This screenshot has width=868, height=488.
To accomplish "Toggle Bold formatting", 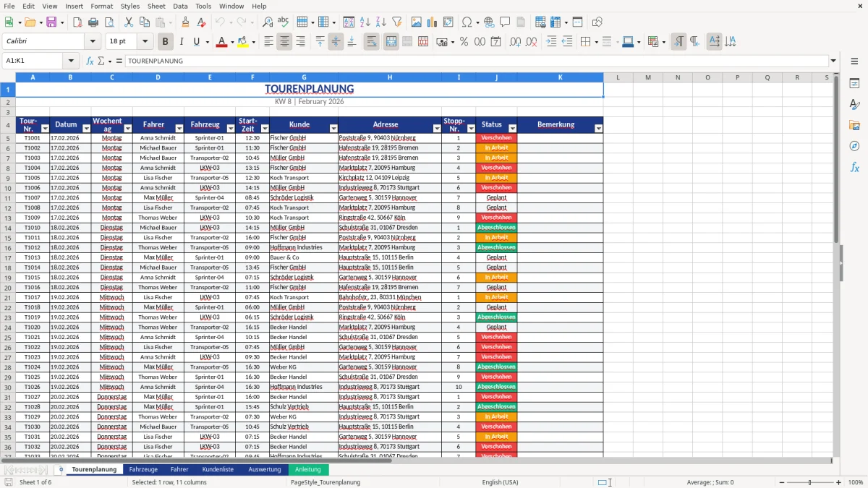I will coord(165,41).
